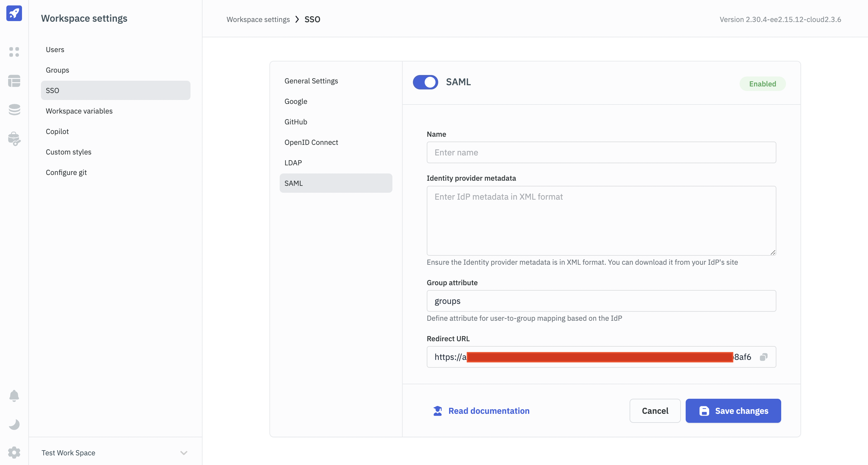
Task: Toggle dark mode moon icon
Action: pos(14,424)
